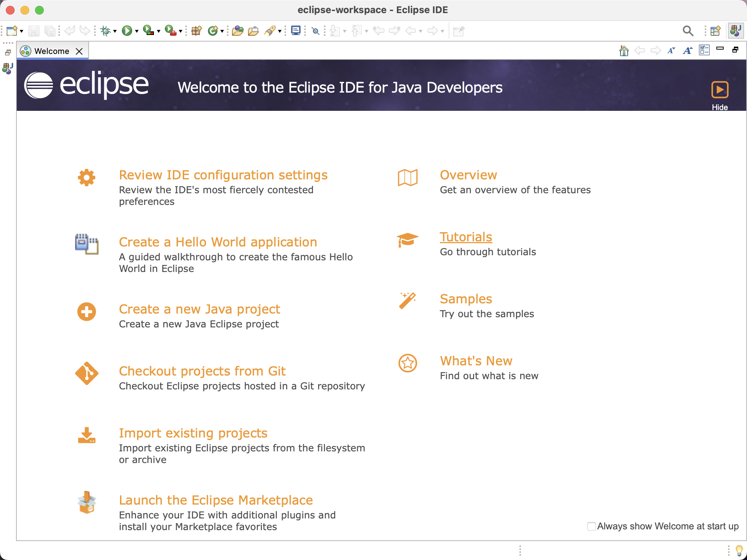Select the Welcome tab
747x560 pixels.
tap(52, 51)
